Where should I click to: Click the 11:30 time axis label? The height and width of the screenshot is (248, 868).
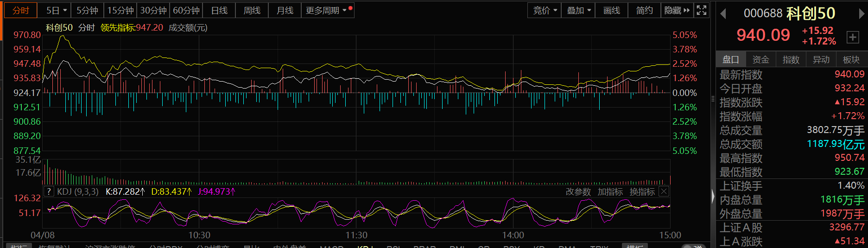coord(356,235)
